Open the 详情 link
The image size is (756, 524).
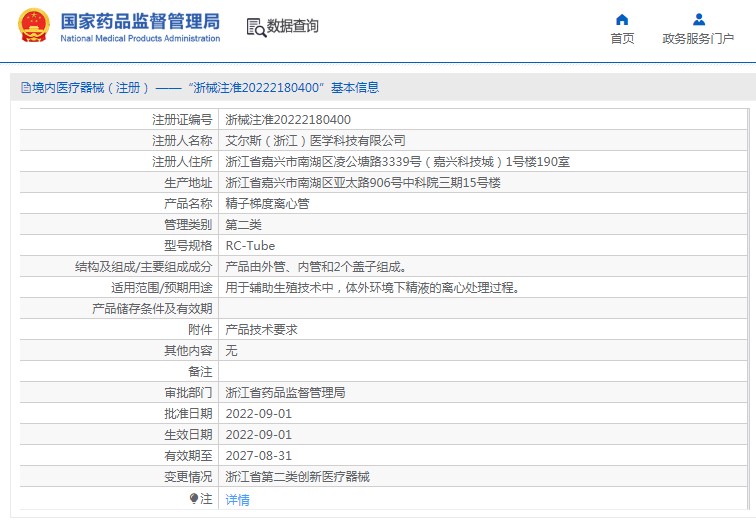[x=238, y=499]
